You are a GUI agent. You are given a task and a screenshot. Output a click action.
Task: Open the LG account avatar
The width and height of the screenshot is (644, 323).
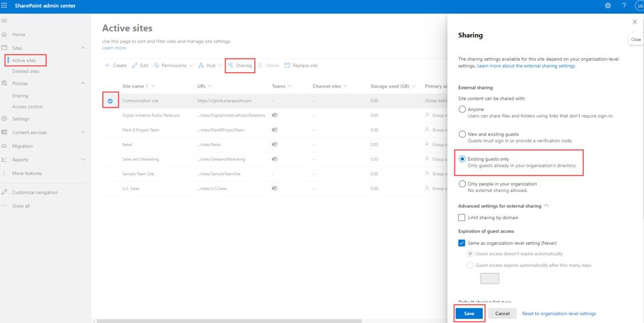point(639,6)
